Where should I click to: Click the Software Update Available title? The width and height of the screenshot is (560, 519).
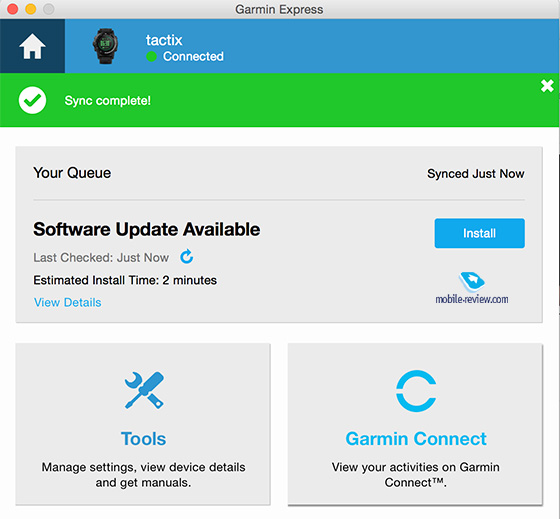click(x=146, y=229)
